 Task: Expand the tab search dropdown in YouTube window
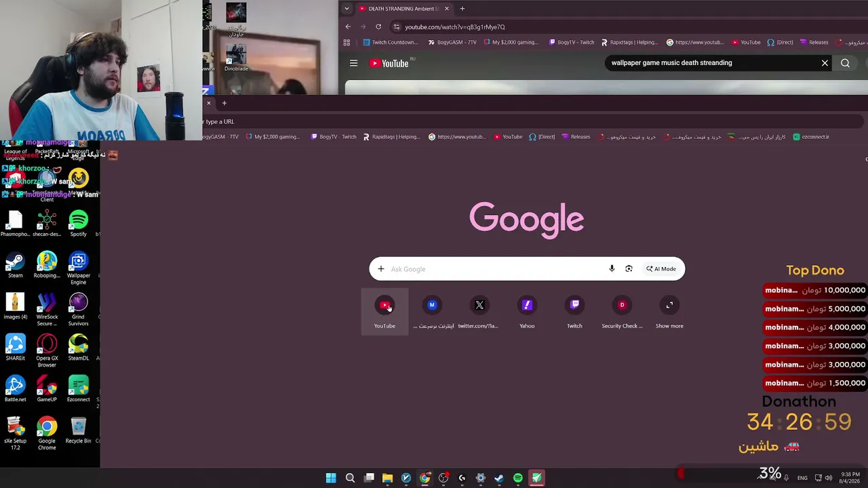tap(347, 9)
